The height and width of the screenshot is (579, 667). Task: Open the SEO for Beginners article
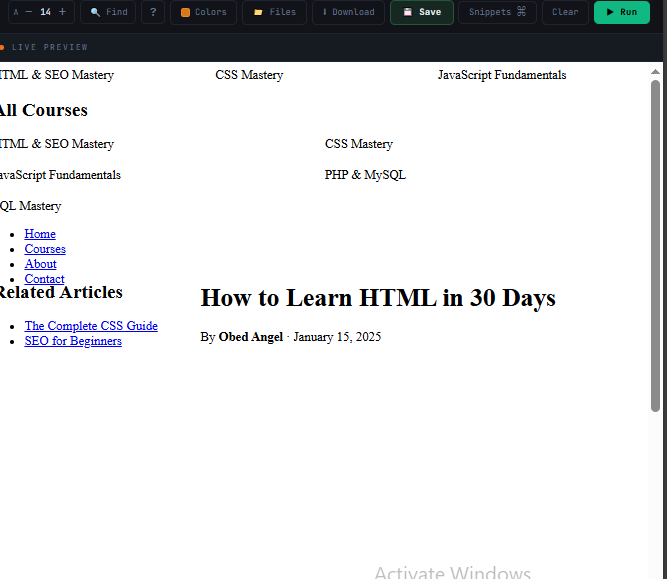(73, 341)
